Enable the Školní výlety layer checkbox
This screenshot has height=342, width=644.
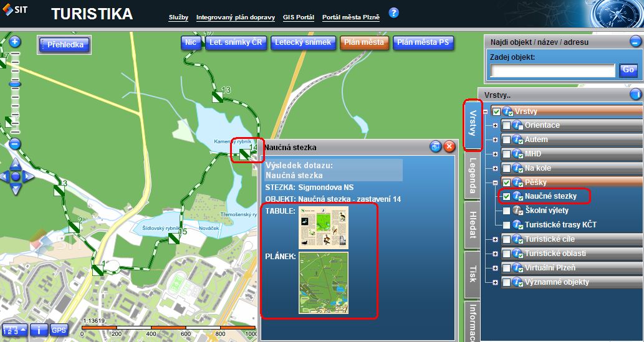(x=507, y=211)
